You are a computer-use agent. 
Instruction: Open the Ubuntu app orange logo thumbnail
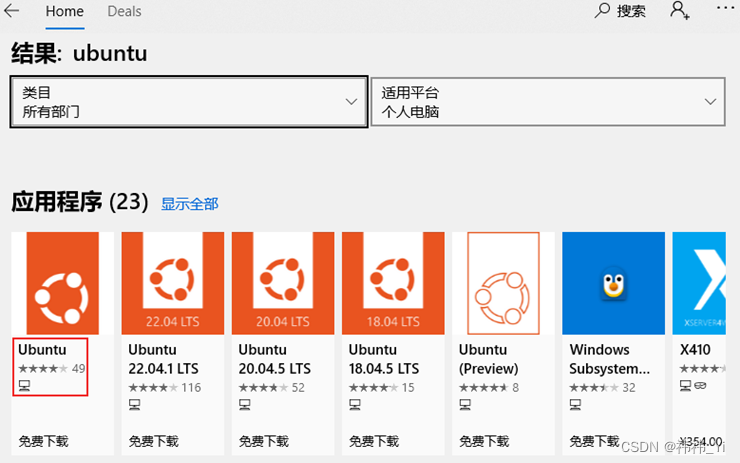tap(63, 283)
